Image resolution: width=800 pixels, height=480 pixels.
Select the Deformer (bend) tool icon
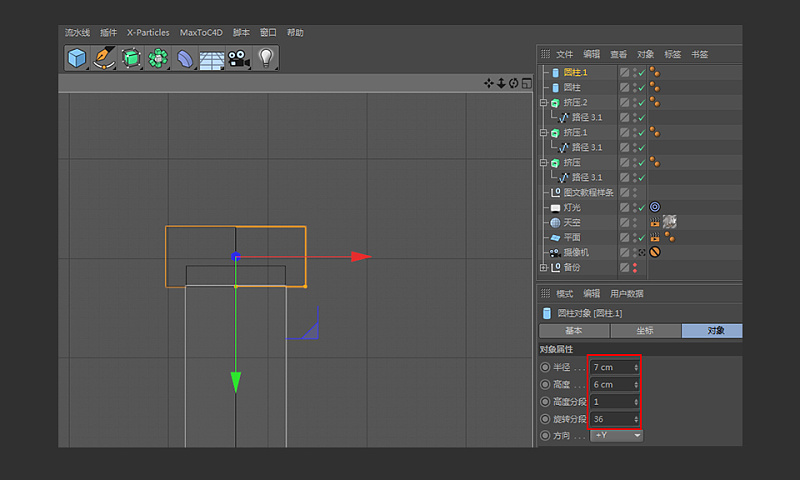click(185, 58)
